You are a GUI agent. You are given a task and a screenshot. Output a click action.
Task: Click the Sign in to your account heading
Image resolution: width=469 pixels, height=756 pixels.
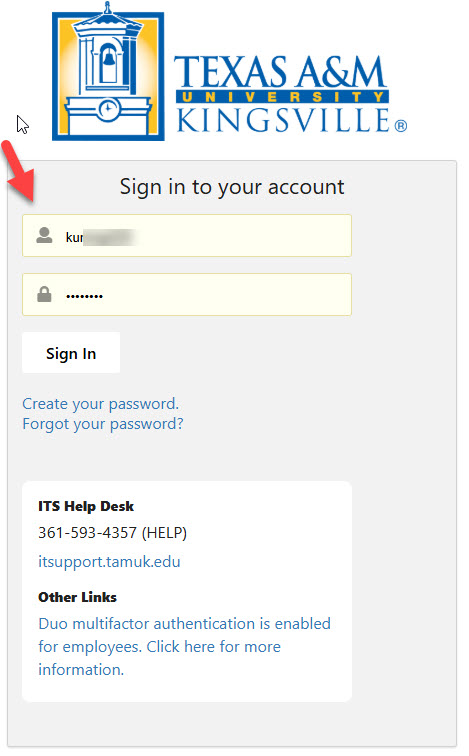pyautogui.click(x=232, y=187)
